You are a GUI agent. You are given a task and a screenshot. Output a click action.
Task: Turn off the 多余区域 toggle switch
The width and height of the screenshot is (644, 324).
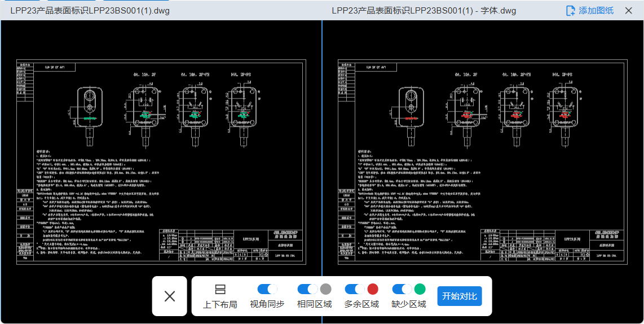click(x=355, y=289)
